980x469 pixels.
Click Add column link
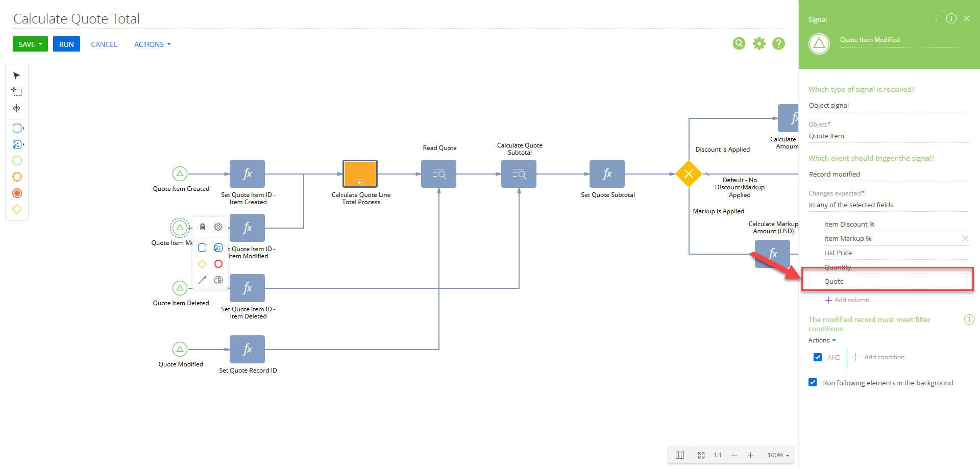click(847, 300)
